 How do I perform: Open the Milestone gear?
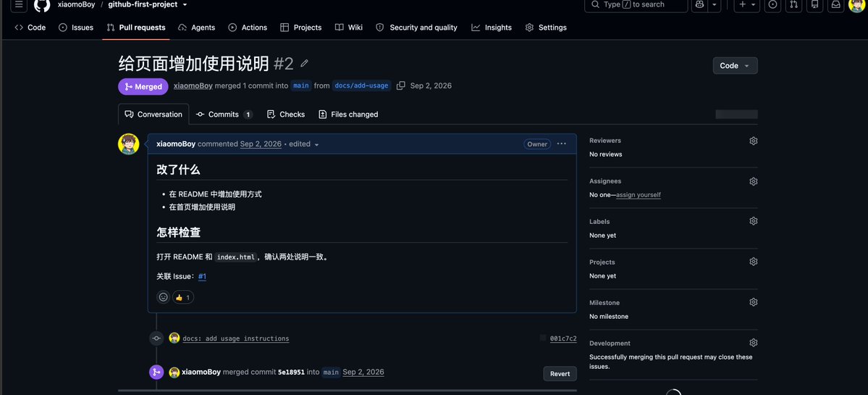pyautogui.click(x=753, y=302)
